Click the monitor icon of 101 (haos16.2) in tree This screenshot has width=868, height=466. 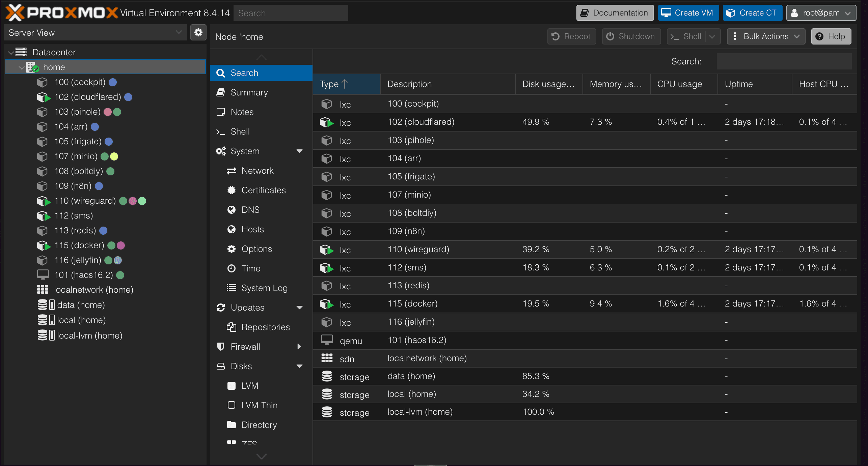43,275
